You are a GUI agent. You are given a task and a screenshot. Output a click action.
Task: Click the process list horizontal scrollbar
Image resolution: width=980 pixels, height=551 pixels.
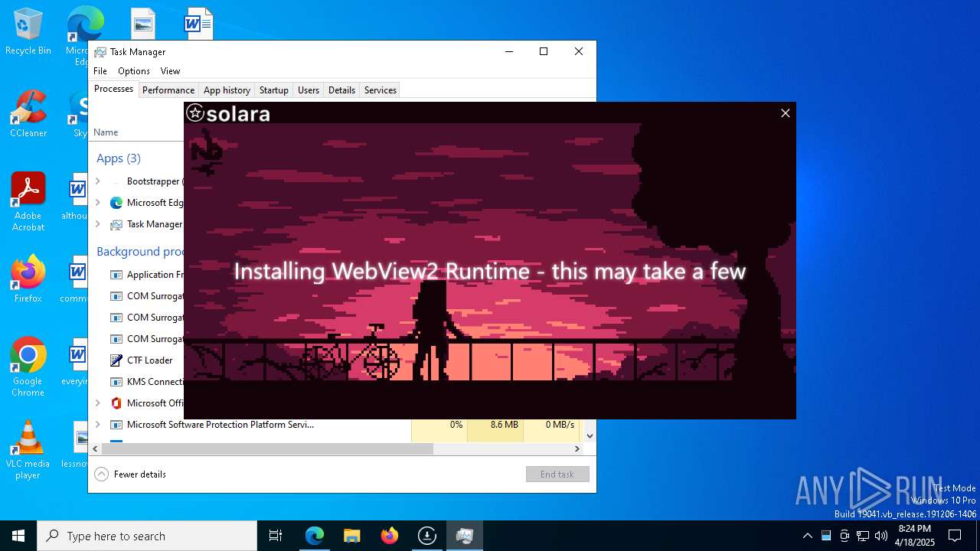(x=267, y=449)
